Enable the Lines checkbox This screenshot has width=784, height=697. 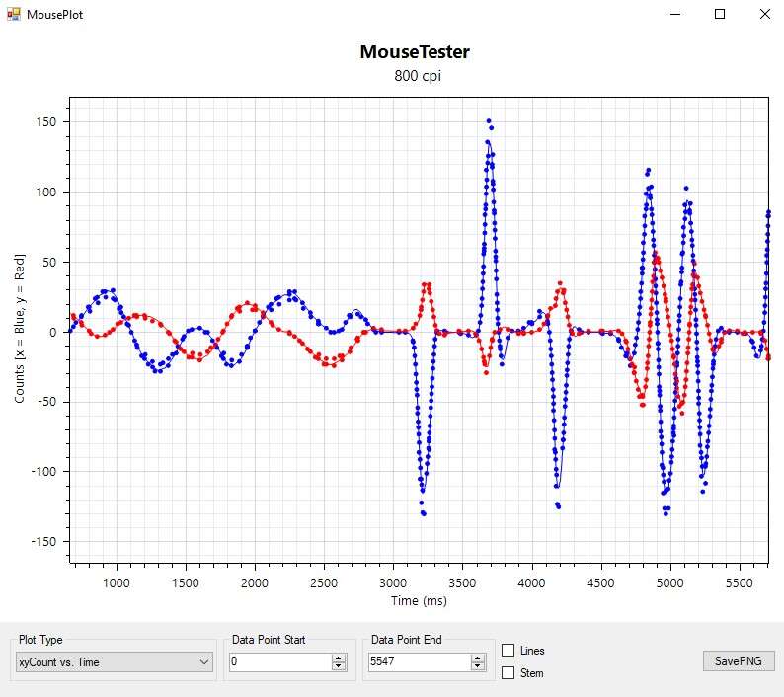tap(509, 651)
